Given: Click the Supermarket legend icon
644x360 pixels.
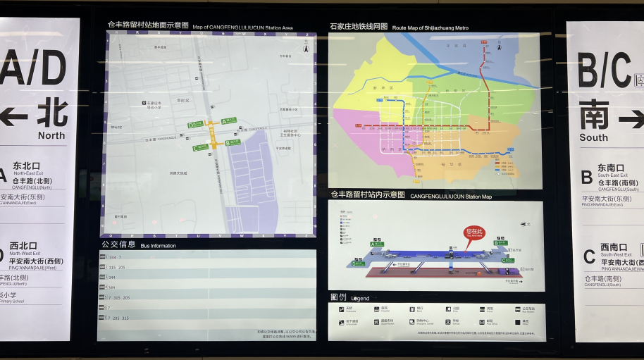Looking at the screenshot, I should tap(376, 322).
